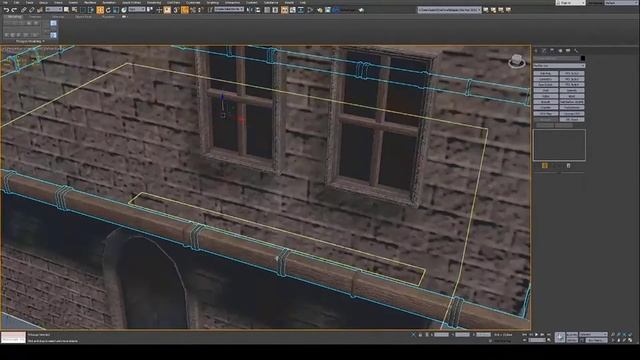
Task: Click the current frame number field
Action: click(x=537, y=340)
